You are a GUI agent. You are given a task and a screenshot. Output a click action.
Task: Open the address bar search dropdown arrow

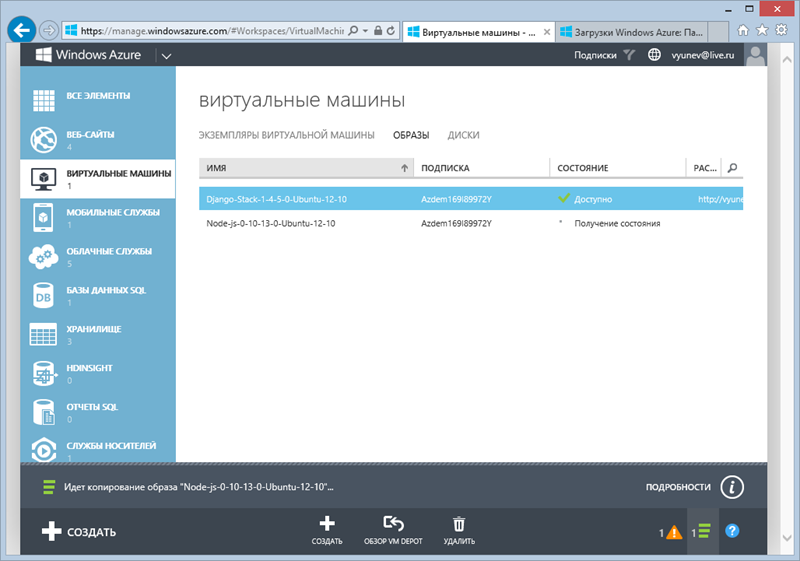click(x=365, y=31)
